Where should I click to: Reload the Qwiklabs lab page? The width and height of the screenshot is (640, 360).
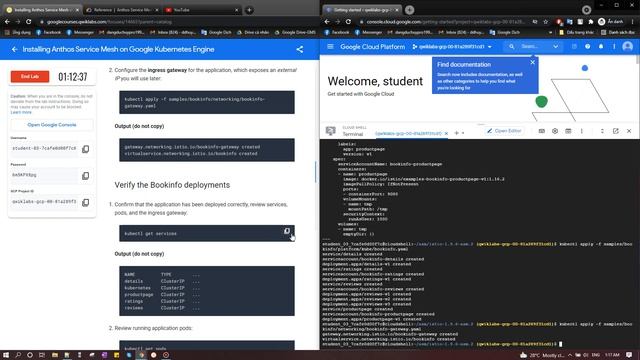tap(29, 22)
